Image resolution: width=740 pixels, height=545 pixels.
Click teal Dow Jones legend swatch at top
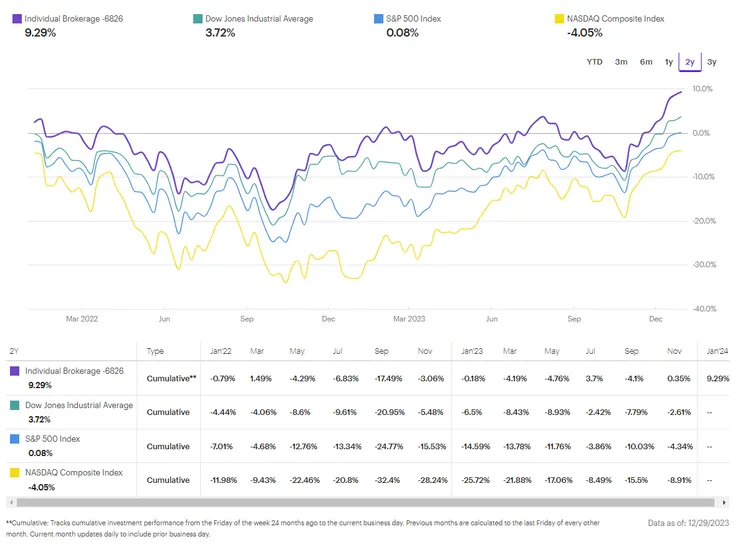197,19
